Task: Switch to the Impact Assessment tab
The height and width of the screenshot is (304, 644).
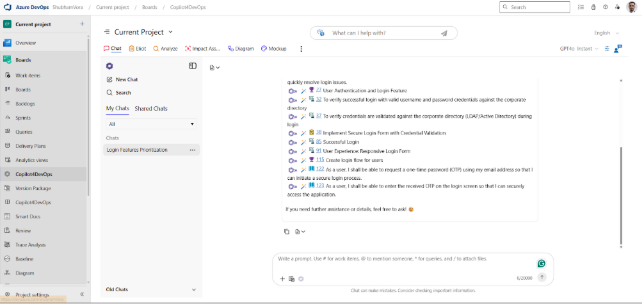Action: 202,49
